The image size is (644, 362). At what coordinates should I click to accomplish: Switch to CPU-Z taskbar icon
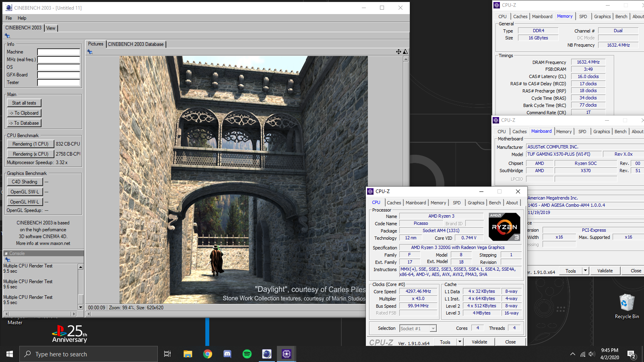pyautogui.click(x=287, y=354)
